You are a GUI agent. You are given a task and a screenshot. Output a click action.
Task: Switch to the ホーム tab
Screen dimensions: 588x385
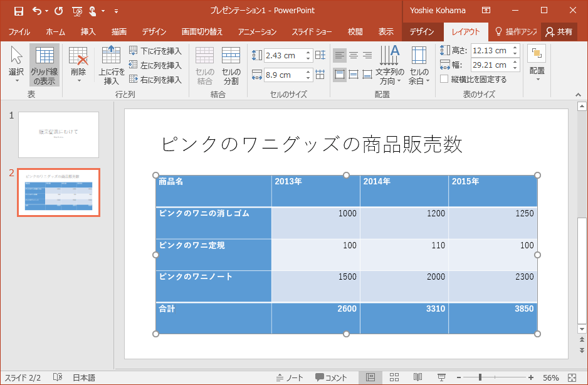[56, 32]
